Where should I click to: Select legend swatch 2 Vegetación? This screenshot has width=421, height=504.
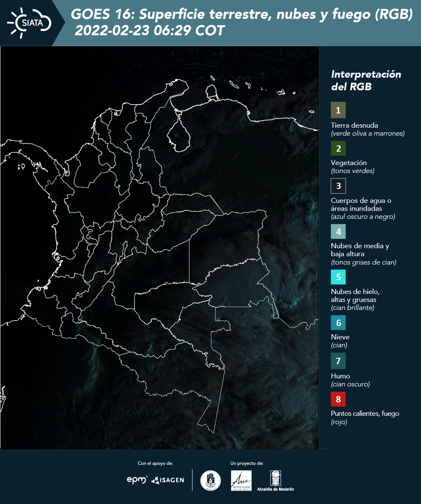coord(338,148)
